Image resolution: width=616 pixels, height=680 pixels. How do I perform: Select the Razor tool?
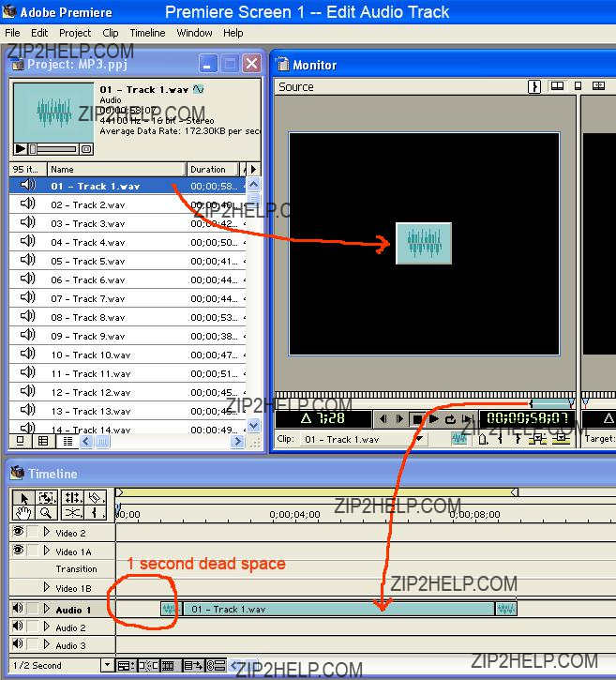pyautogui.click(x=95, y=497)
